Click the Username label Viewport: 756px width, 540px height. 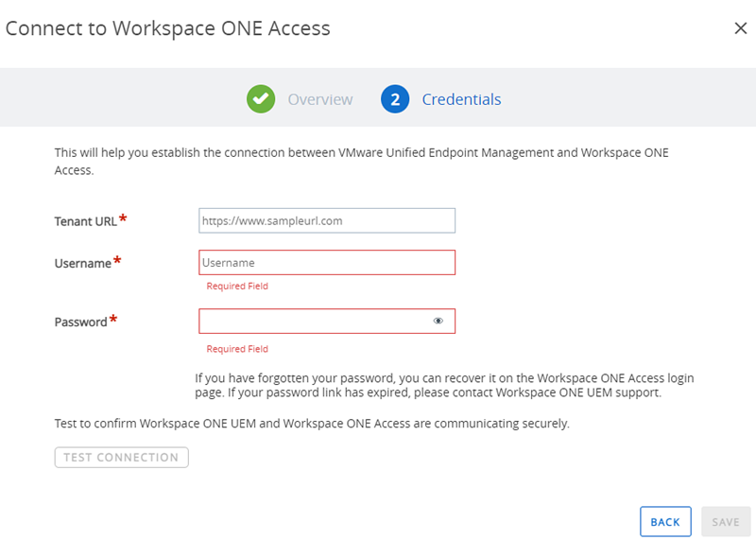(82, 264)
